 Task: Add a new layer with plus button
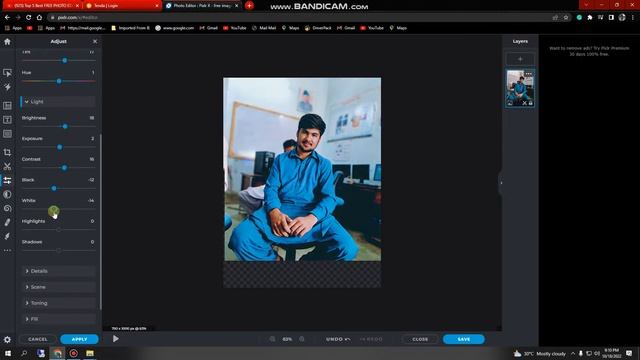tap(520, 59)
